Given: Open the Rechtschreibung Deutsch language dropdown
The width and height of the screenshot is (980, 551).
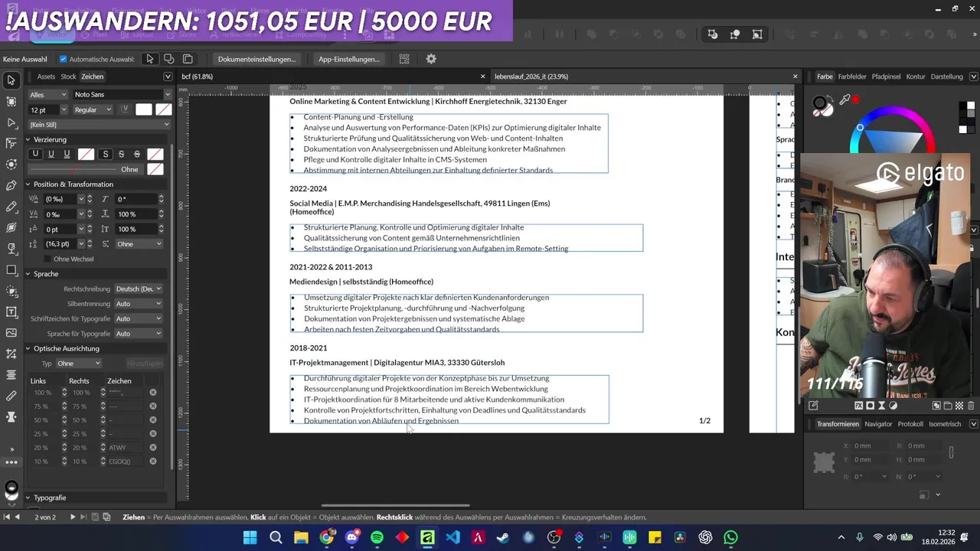Looking at the screenshot, I should click(x=138, y=289).
